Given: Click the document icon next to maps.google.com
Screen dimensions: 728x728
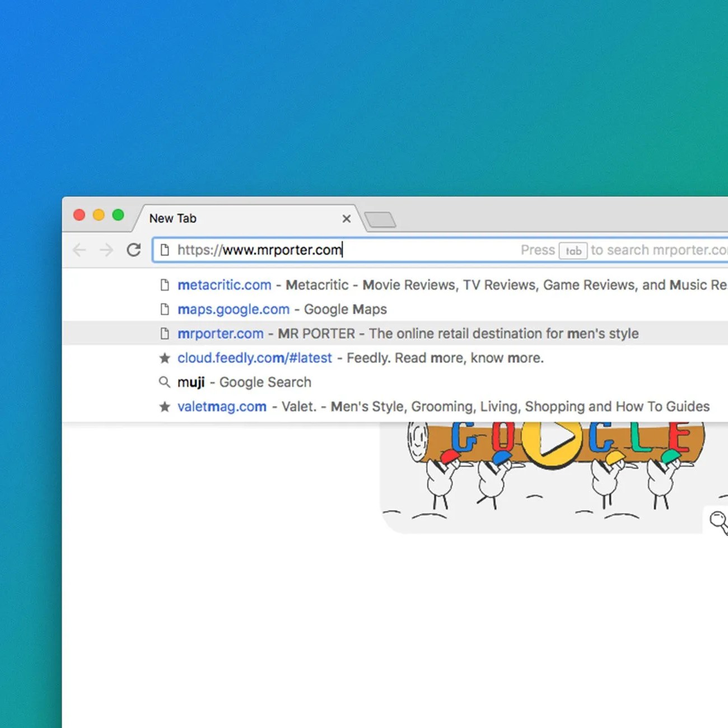Looking at the screenshot, I should [x=165, y=309].
